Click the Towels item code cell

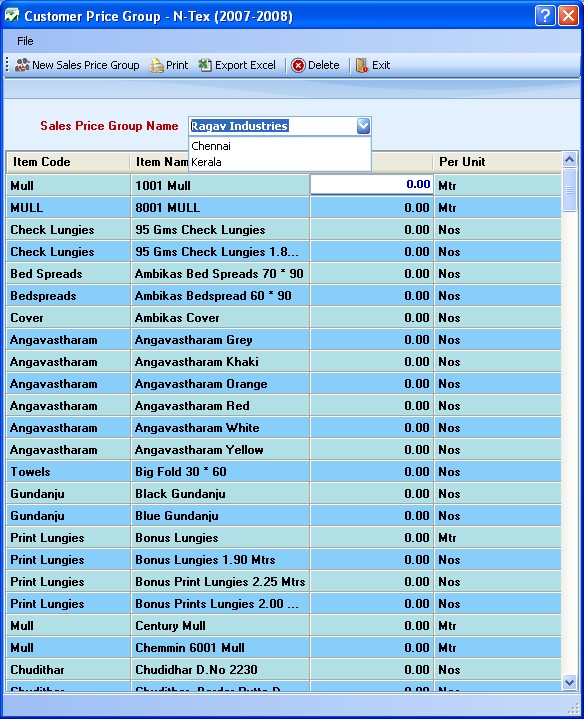(68, 472)
